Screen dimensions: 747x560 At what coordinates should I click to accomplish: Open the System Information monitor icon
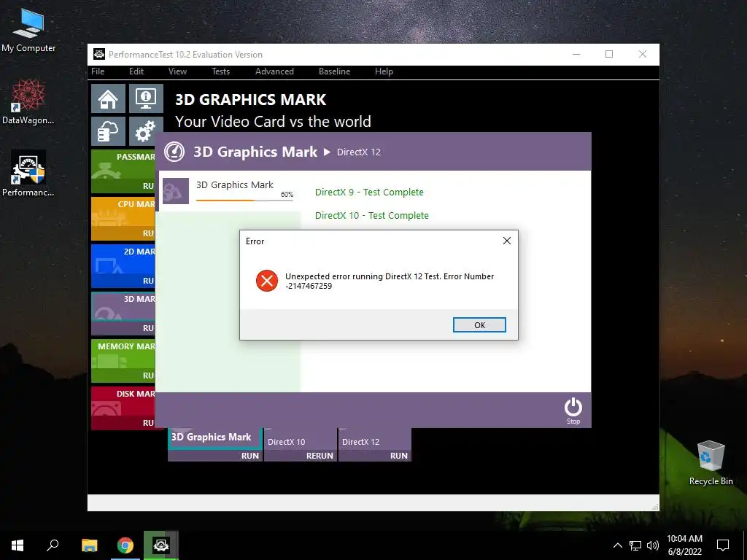(146, 98)
